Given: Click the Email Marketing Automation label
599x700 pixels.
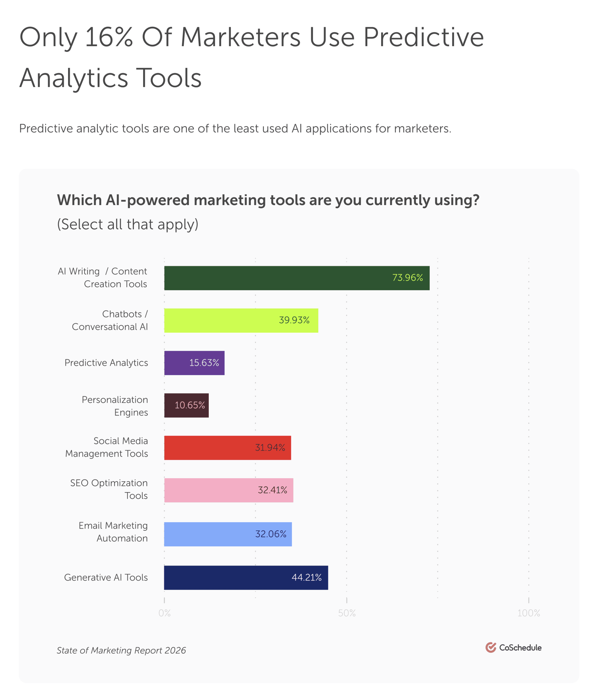Looking at the screenshot, I should (113, 532).
